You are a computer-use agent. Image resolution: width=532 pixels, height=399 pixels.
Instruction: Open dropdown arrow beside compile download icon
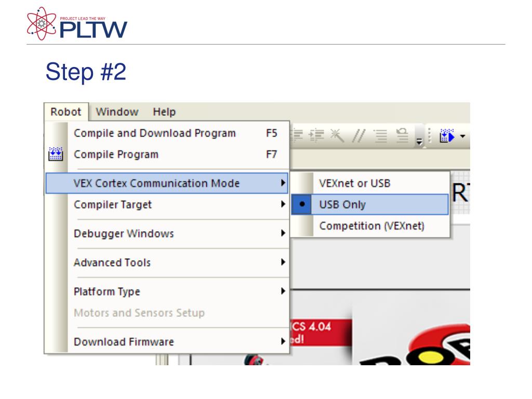pyautogui.click(x=462, y=137)
